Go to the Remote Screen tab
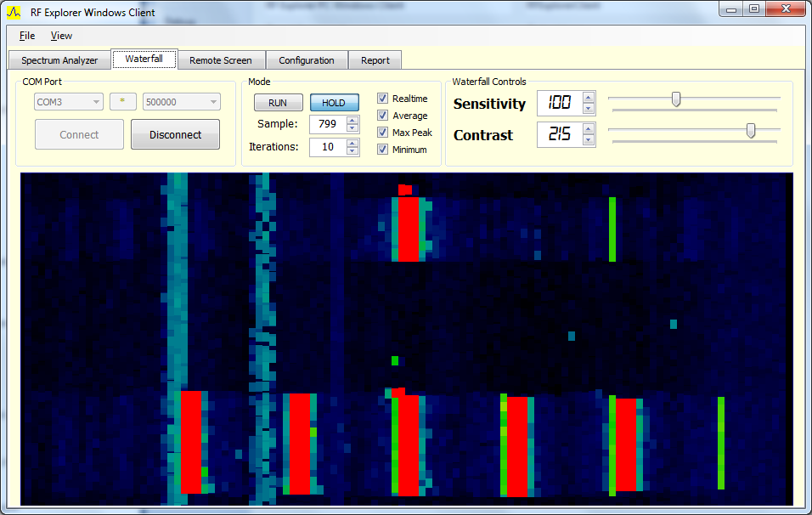812x515 pixels. point(221,60)
